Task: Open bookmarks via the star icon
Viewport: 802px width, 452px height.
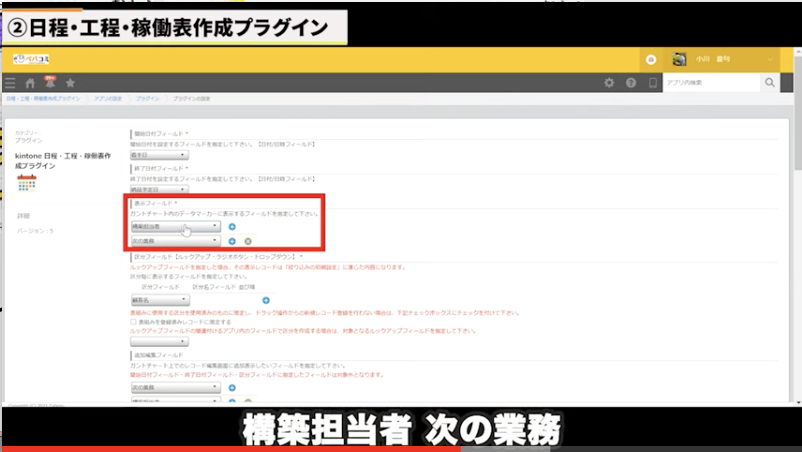Action: tap(70, 83)
